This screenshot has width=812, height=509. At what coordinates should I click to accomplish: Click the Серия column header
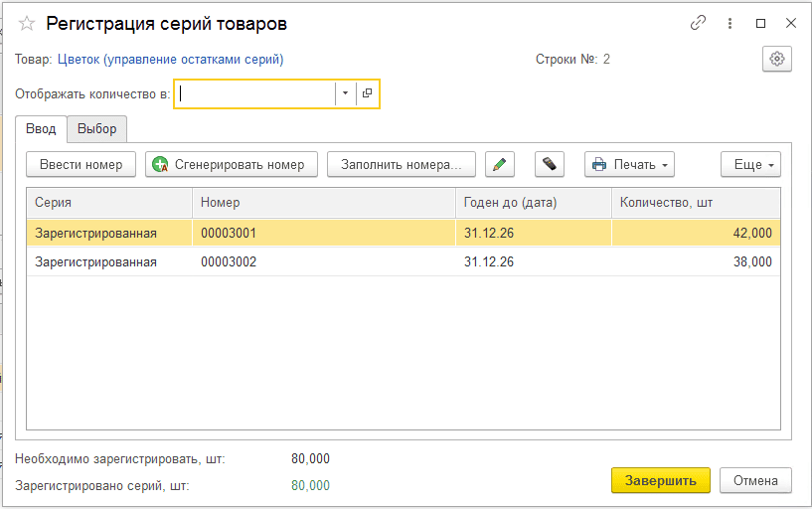(109, 203)
